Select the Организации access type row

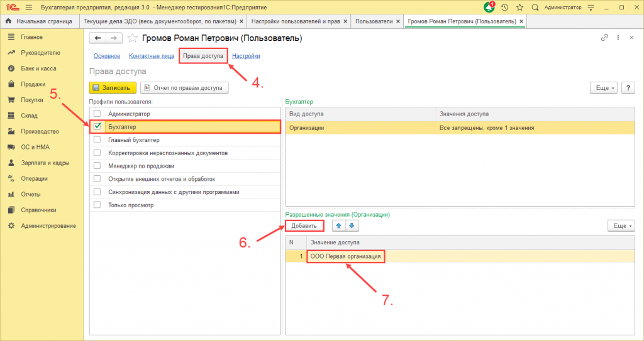(460, 127)
